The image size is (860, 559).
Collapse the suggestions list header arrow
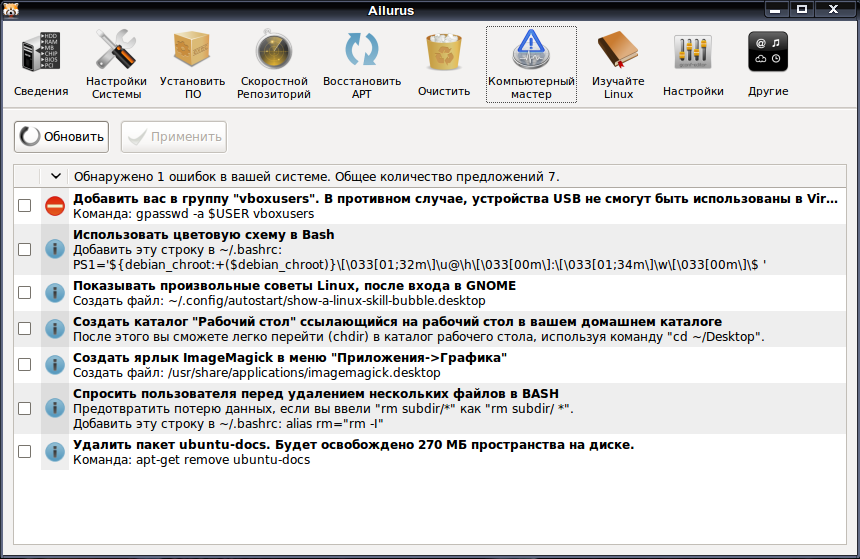click(x=55, y=176)
